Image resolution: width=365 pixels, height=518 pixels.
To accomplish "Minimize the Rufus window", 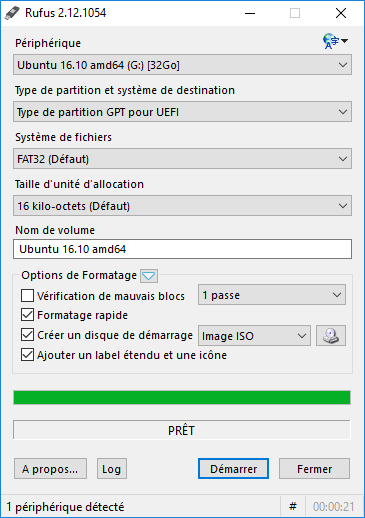I will 250,13.
